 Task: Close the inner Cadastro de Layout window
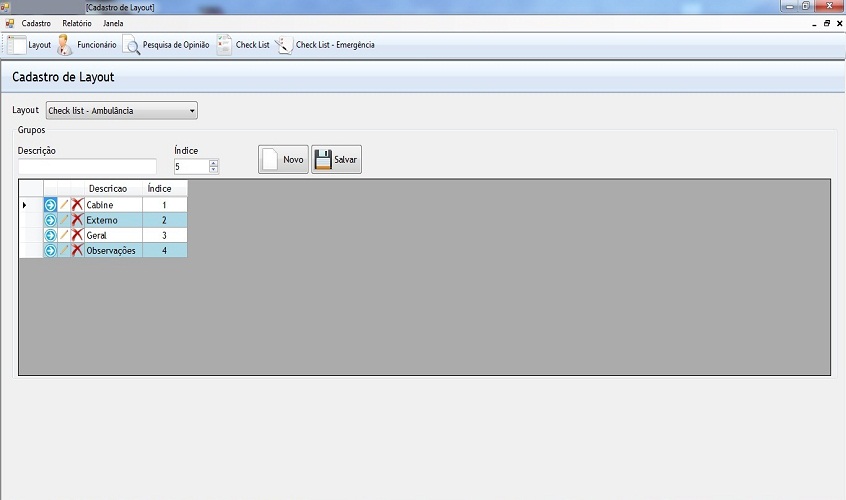click(x=840, y=23)
